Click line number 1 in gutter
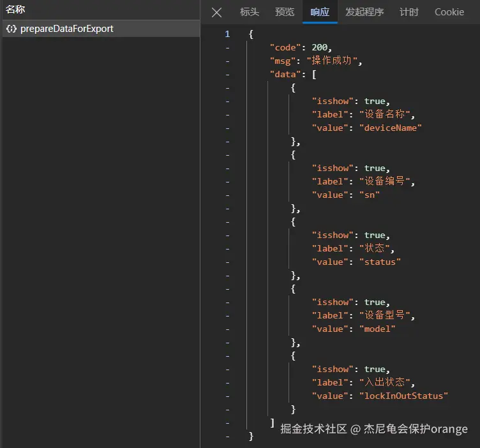Viewport: 480px width, 448px height. coord(227,34)
